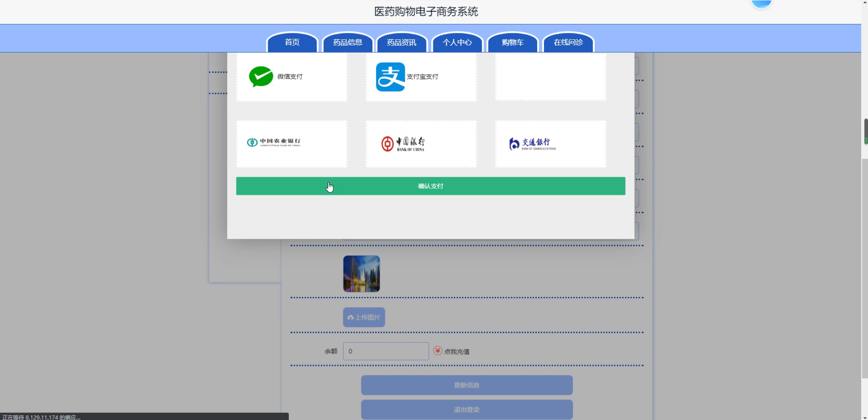Pick Agricultural Bank of China (中国农业银行)
The height and width of the screenshot is (420, 868).
(x=291, y=144)
